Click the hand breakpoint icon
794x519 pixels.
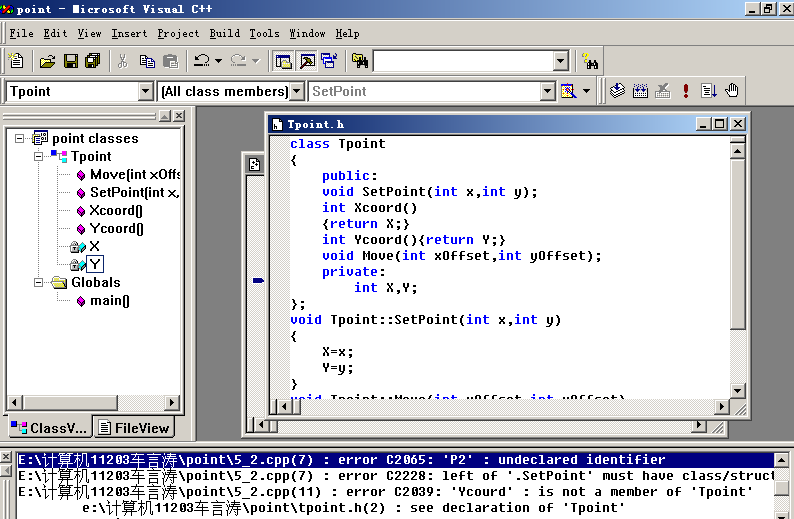click(731, 91)
